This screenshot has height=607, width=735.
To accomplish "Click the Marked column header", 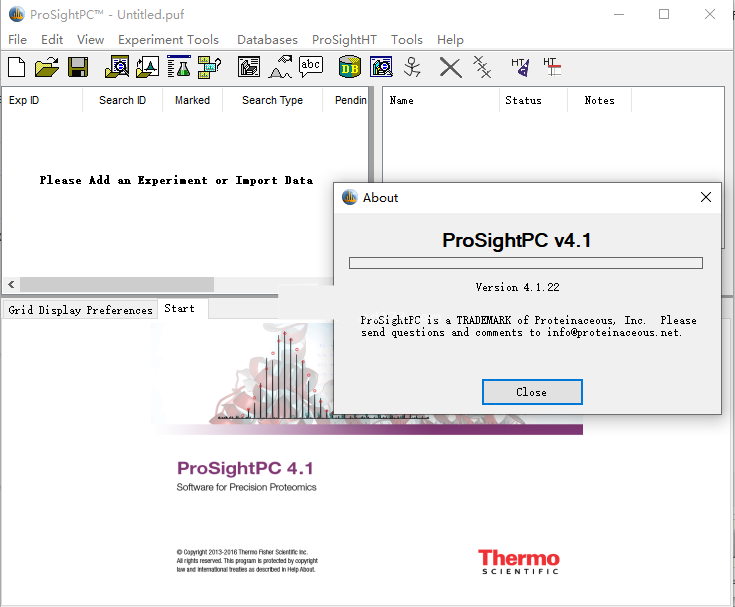I will pos(192,100).
